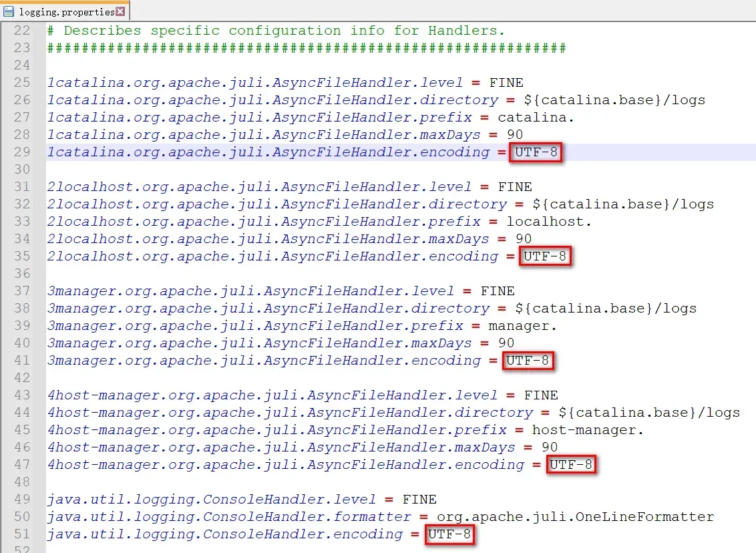Select line number 43 in the gutter

click(22, 395)
